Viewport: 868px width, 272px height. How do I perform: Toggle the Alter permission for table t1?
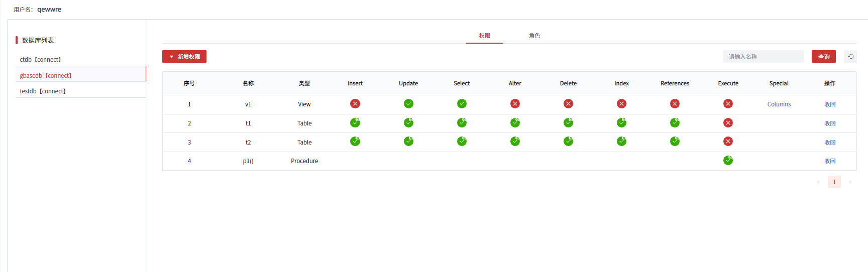(515, 123)
